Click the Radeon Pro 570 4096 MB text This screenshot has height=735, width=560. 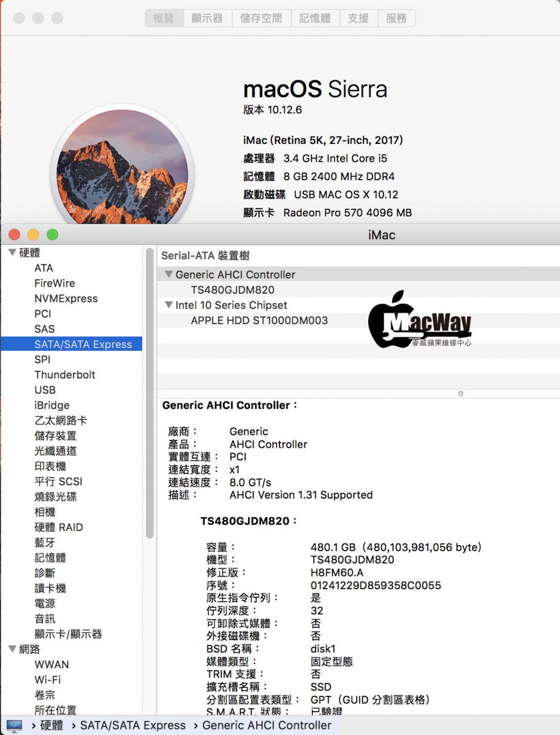[347, 213]
